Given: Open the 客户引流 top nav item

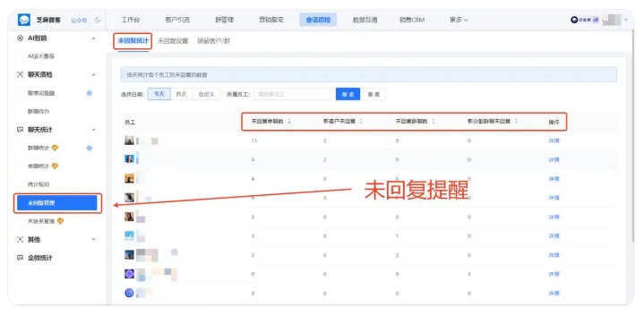Looking at the screenshot, I should [x=177, y=20].
